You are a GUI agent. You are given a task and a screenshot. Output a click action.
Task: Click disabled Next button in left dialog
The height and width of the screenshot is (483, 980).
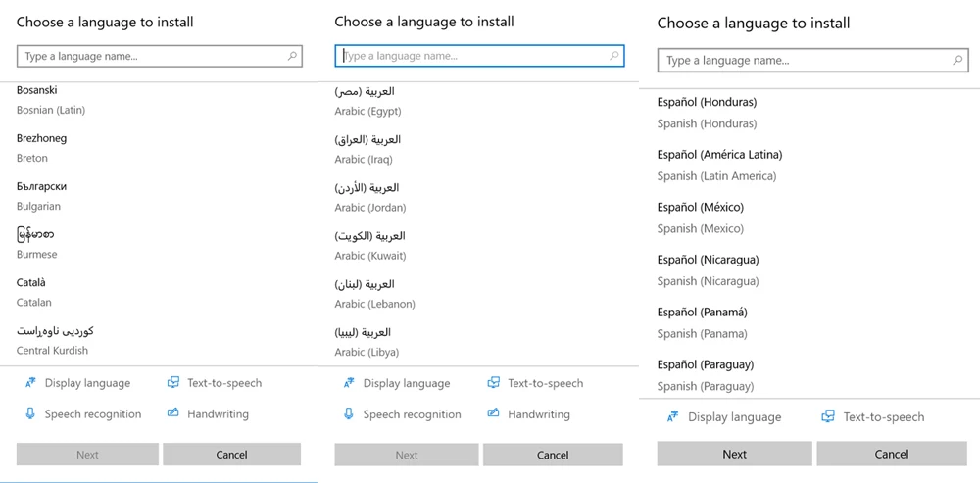87,455
